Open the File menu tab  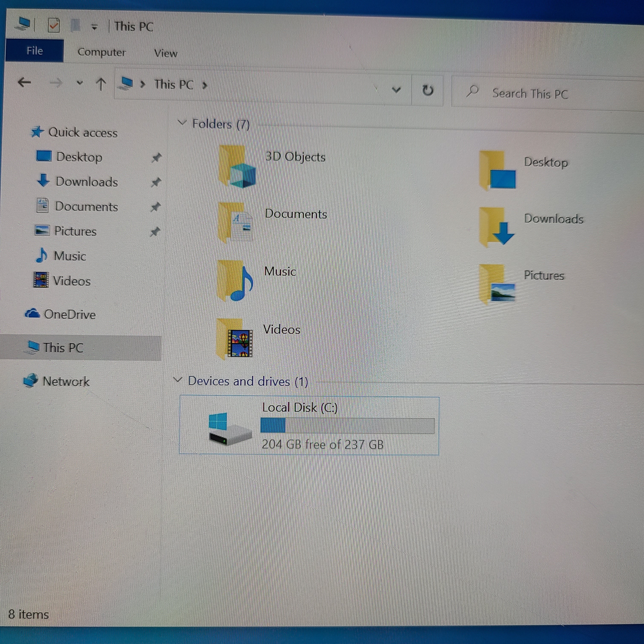point(35,51)
